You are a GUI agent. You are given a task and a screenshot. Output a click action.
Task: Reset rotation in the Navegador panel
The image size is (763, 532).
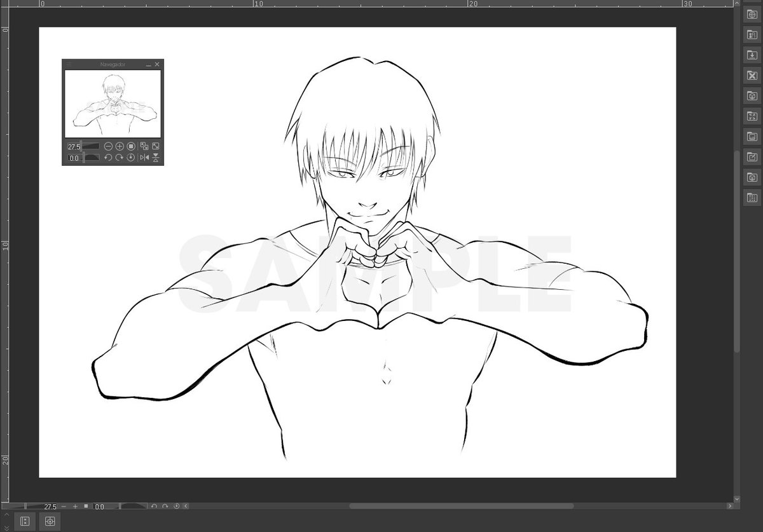pos(131,158)
